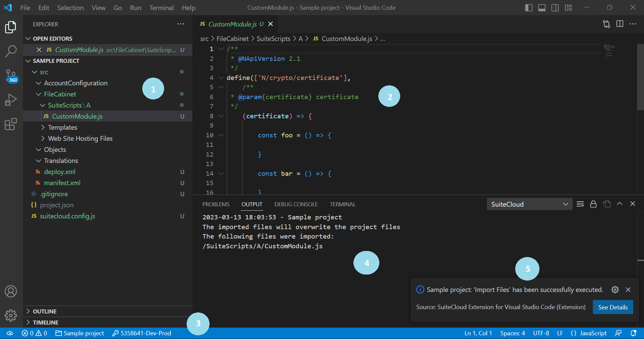Click the See Details button
Screen dimensions: 644x339
tap(613, 307)
